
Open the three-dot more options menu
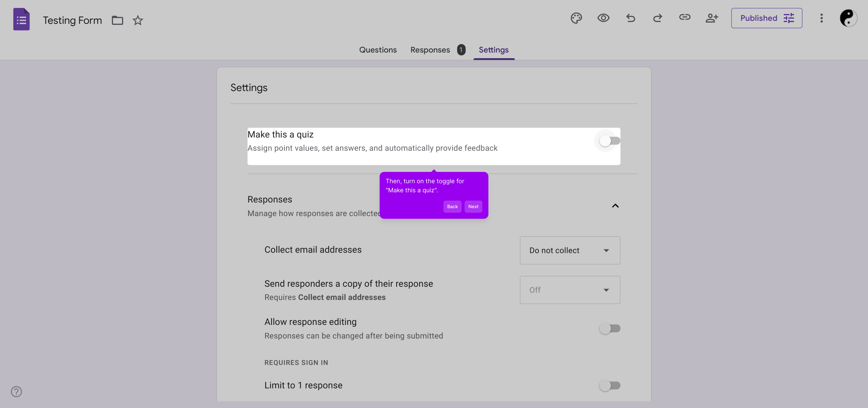coord(821,18)
